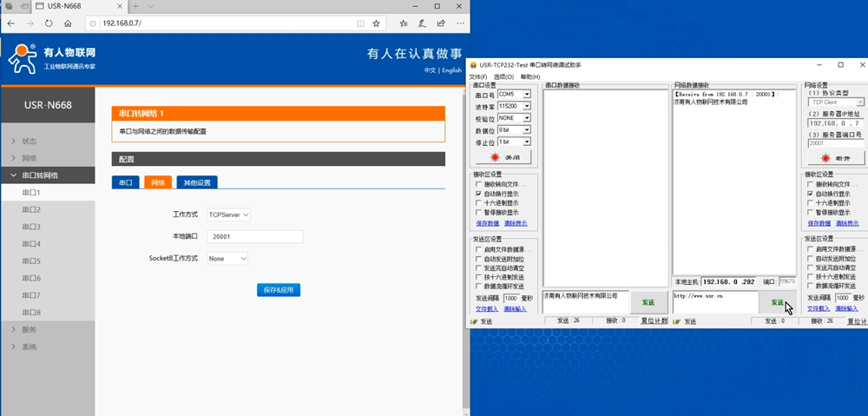Enable serial-side 数据流循环发送
The width and height of the screenshot is (868, 416).
(x=479, y=287)
